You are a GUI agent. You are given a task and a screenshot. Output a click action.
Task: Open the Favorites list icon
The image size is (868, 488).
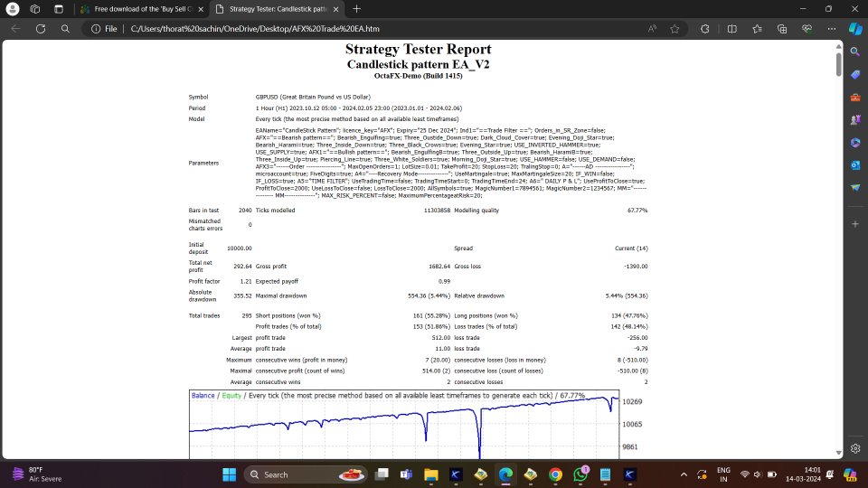[758, 29]
